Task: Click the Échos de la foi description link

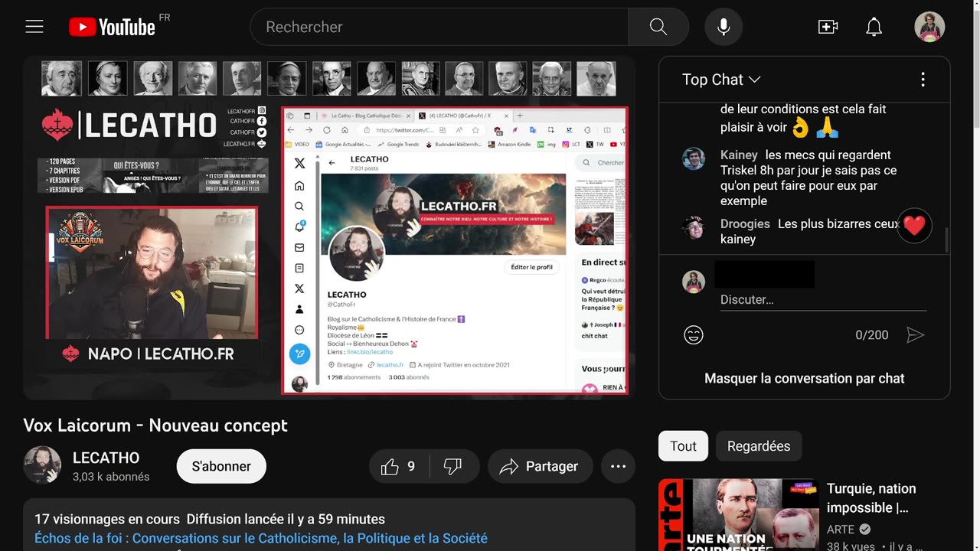Action: (261, 538)
